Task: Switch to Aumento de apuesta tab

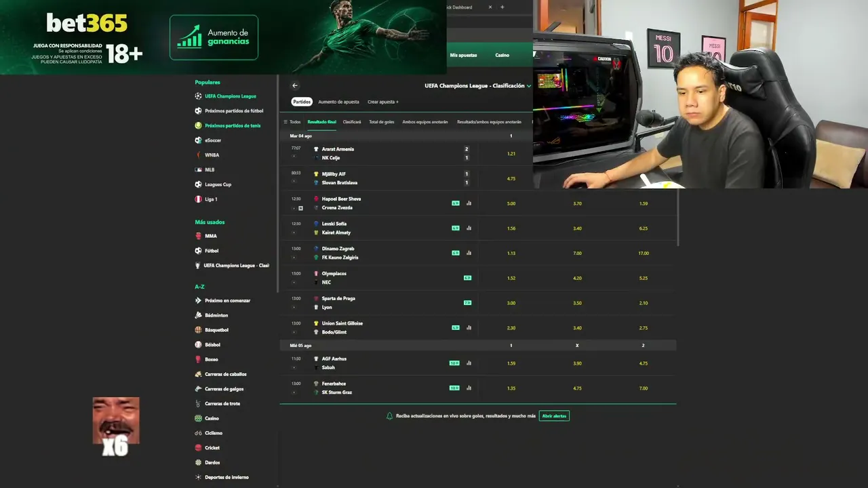Action: pyautogui.click(x=338, y=102)
